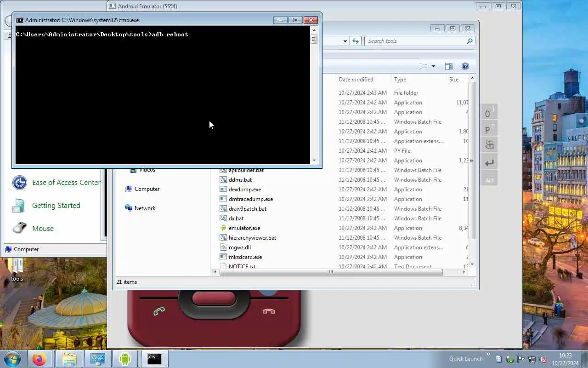Viewport: 588px width, 368px height.
Task: Open the view options dropdown arrow
Action: coord(433,66)
